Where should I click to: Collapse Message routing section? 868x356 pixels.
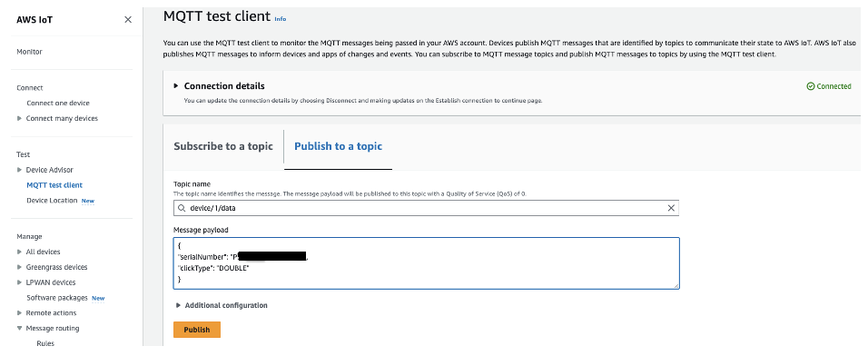[20, 329]
